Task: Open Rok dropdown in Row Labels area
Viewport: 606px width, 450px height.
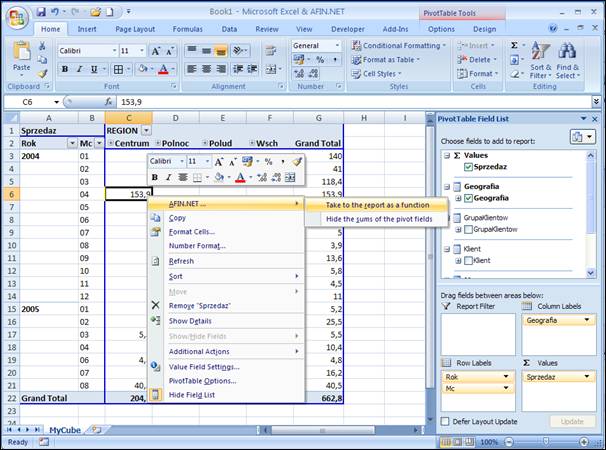Action: click(x=506, y=377)
